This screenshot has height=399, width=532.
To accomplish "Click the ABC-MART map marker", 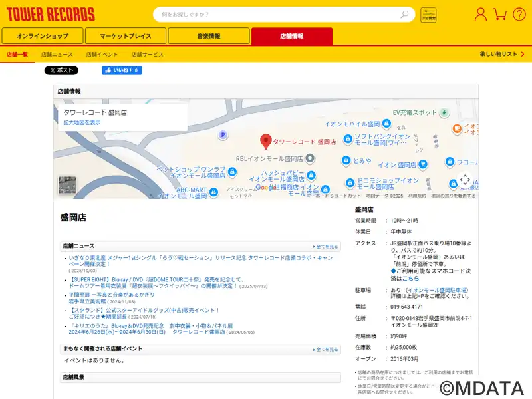I will coord(213,192).
